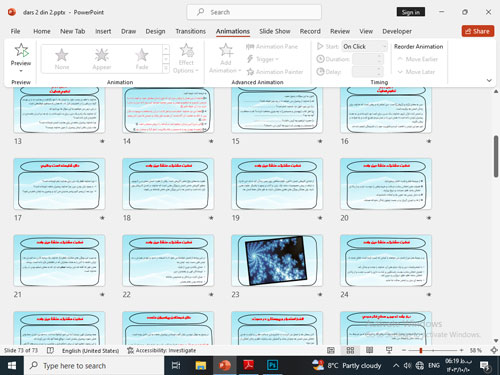
Task: Open the View tab
Action: click(x=366, y=31)
